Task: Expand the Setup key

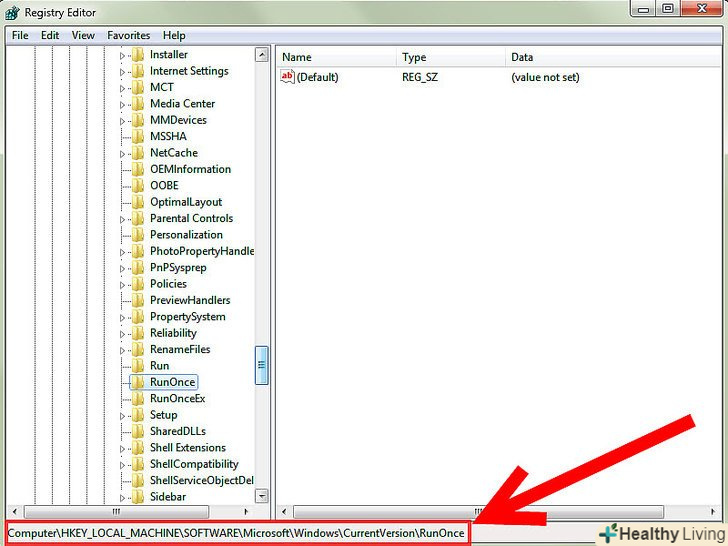Action: tap(123, 416)
